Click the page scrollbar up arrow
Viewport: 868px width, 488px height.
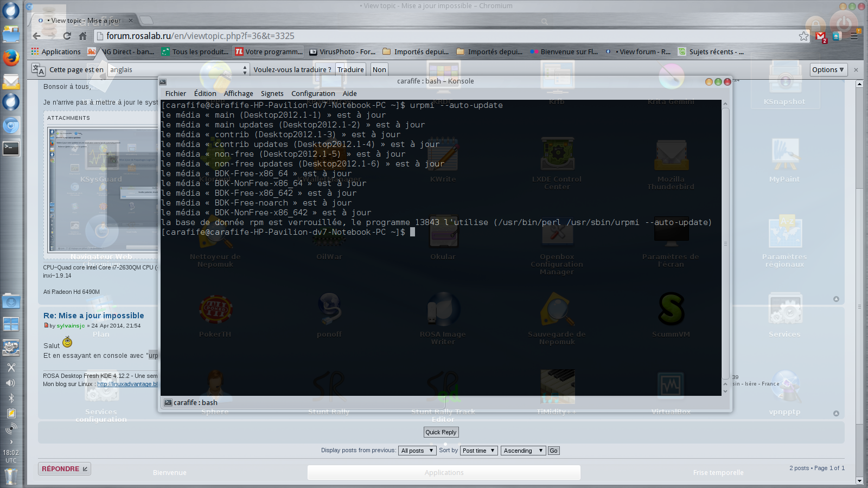tap(859, 84)
